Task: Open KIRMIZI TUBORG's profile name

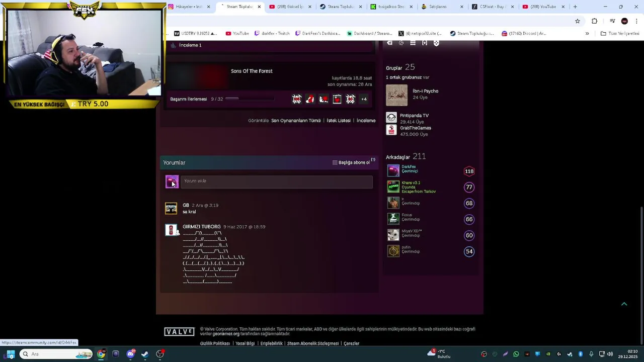Action: (201, 227)
